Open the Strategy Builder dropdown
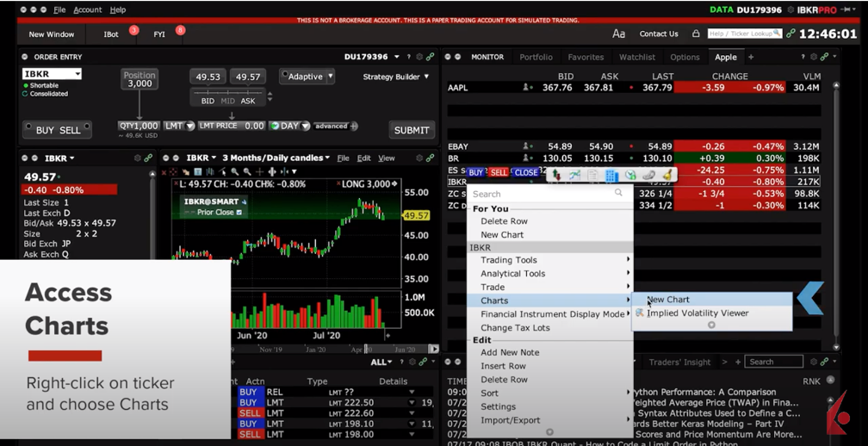 point(396,77)
